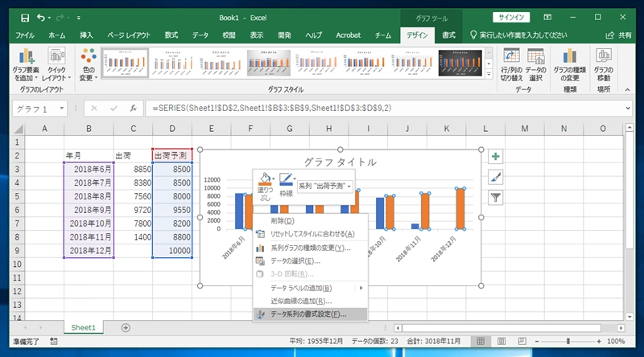Viewport: 644px width, 357px height.
Task: Click the macro recording status bar icon
Action: [x=54, y=341]
